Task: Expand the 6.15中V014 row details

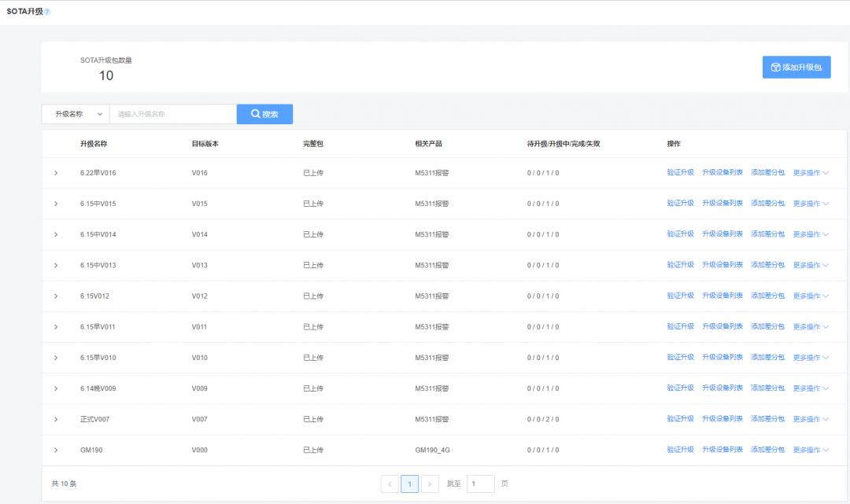Action: [x=56, y=234]
